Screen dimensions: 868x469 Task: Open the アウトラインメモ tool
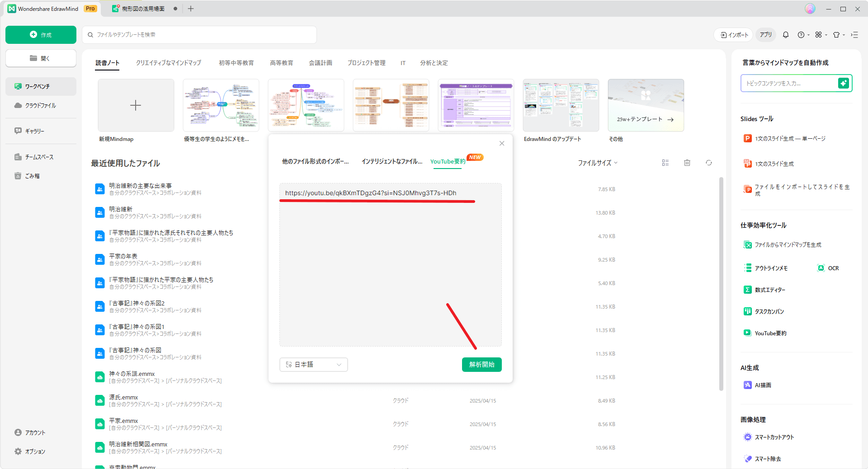766,268
